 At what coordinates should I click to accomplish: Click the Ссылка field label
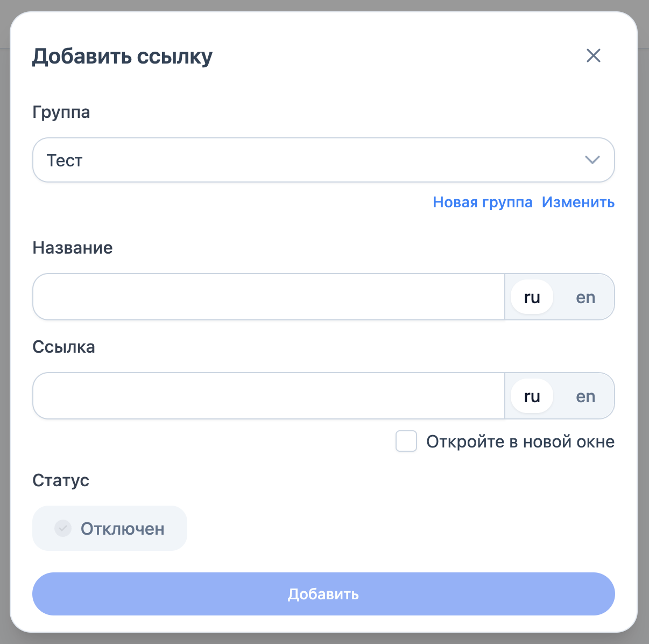point(64,347)
